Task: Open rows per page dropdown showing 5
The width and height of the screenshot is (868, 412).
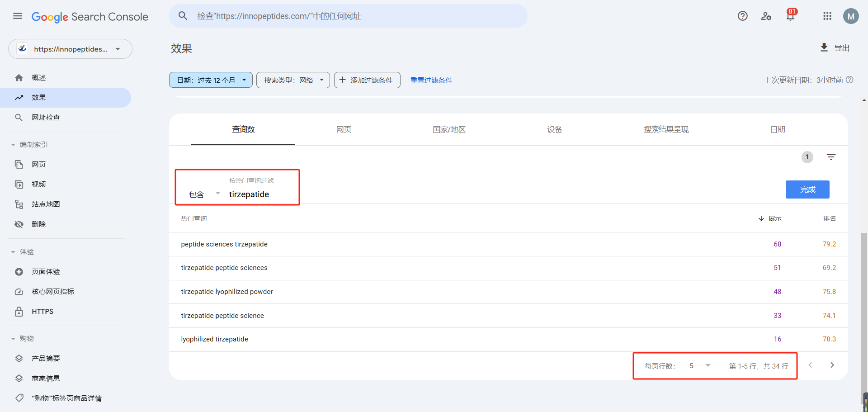Action: tap(700, 365)
